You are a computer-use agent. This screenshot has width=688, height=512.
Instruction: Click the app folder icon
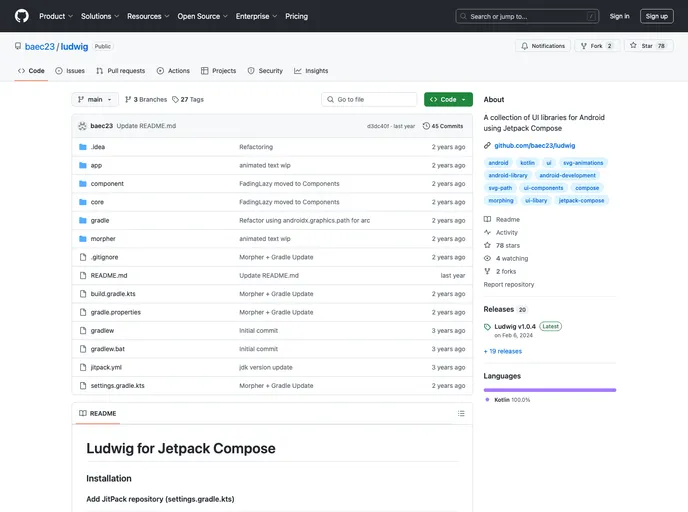tap(82, 165)
